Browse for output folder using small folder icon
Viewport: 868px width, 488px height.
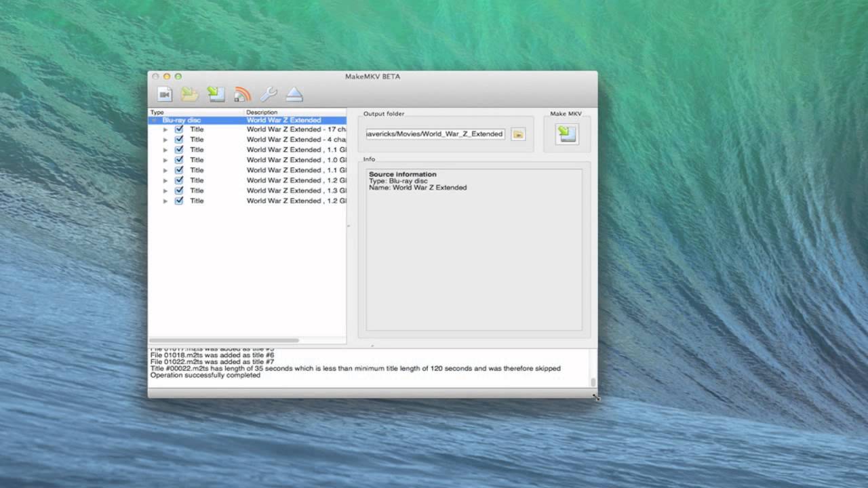coord(518,134)
